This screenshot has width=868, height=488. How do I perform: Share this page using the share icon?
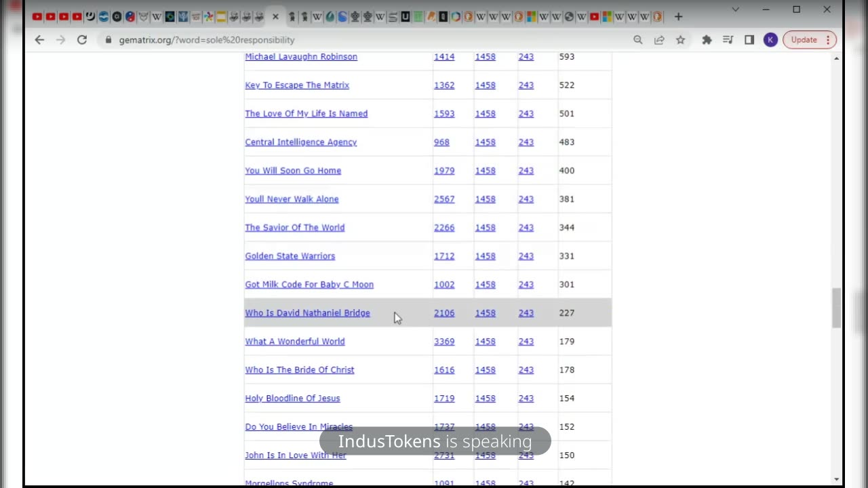[659, 40]
